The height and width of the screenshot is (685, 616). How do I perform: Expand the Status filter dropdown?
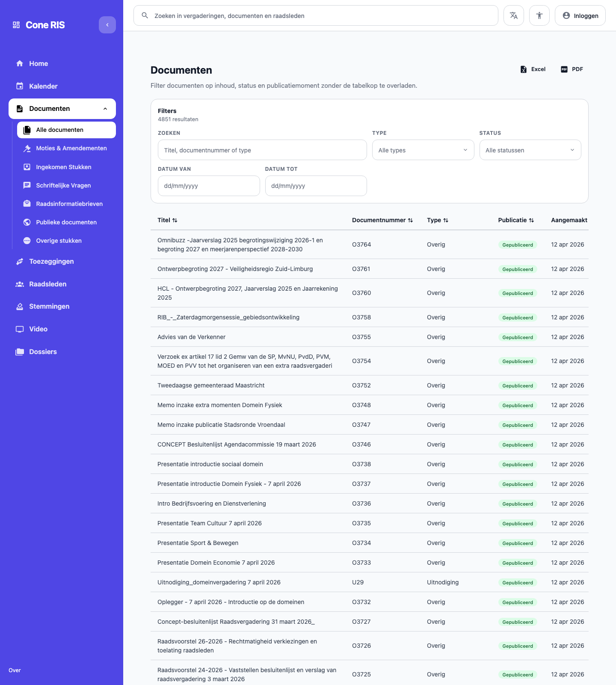(x=530, y=150)
